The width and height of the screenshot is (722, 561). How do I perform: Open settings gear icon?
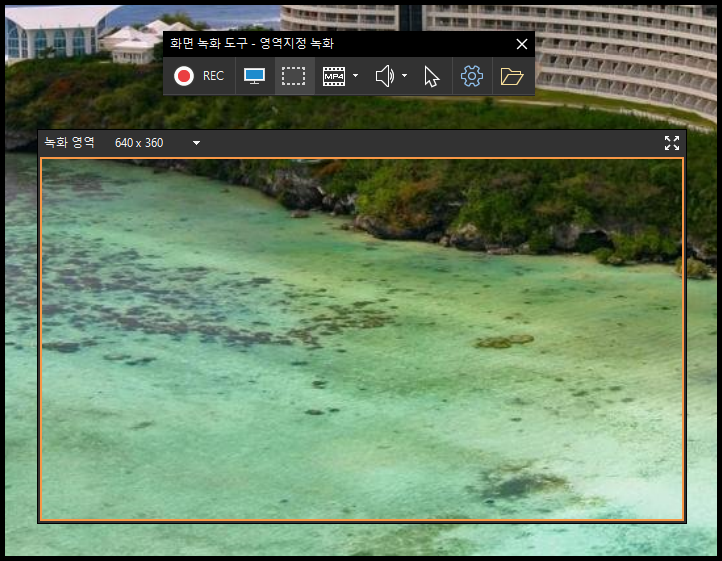[472, 76]
